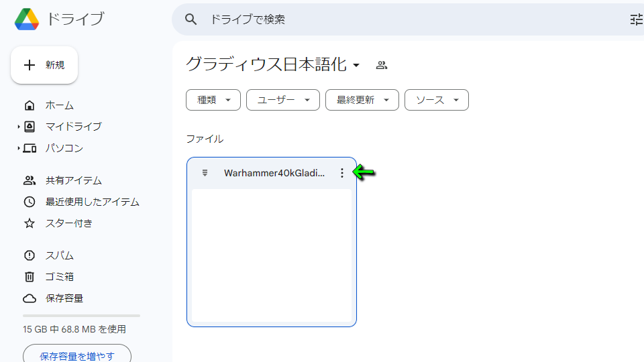Click the 新規 button
The width and height of the screenshot is (644, 362).
tap(44, 65)
